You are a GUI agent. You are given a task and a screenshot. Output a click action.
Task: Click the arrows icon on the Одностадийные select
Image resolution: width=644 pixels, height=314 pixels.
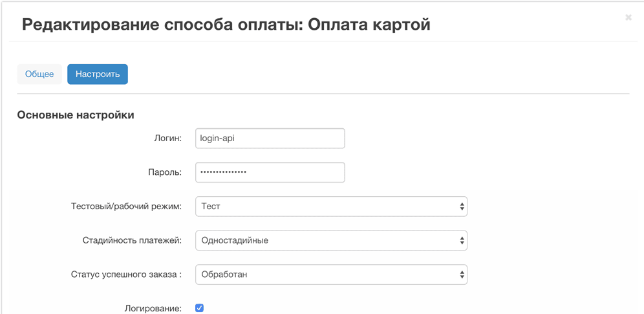point(462,240)
